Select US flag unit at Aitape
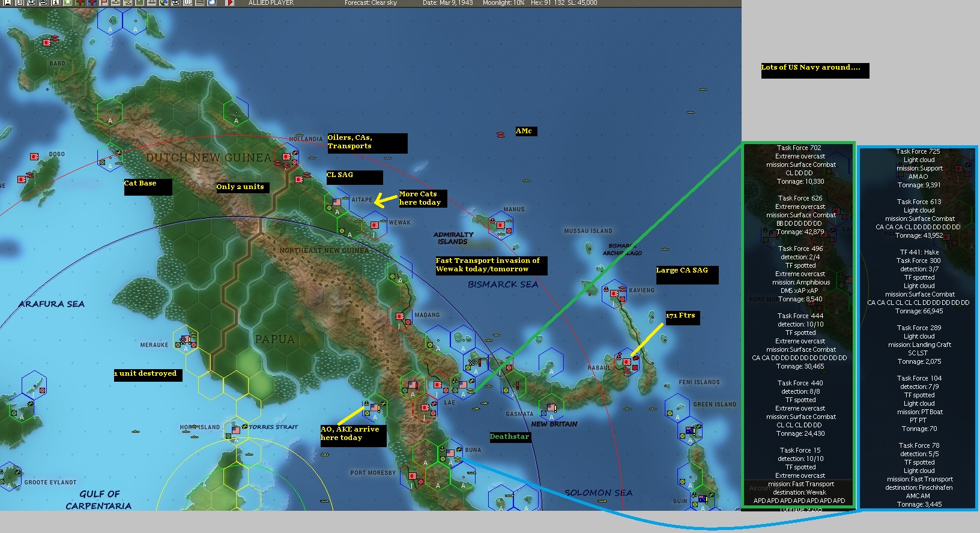 tap(336, 202)
